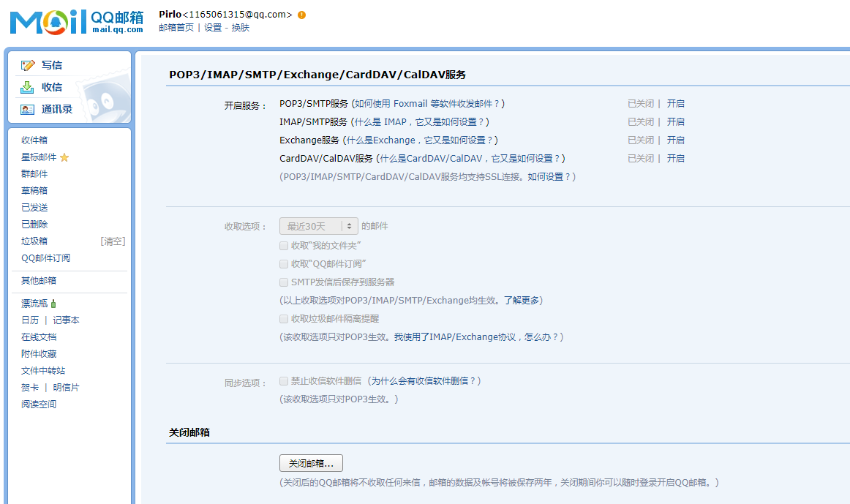The height and width of the screenshot is (504, 850).
Task: Click the compose mail (写信) icon
Action: click(x=28, y=65)
